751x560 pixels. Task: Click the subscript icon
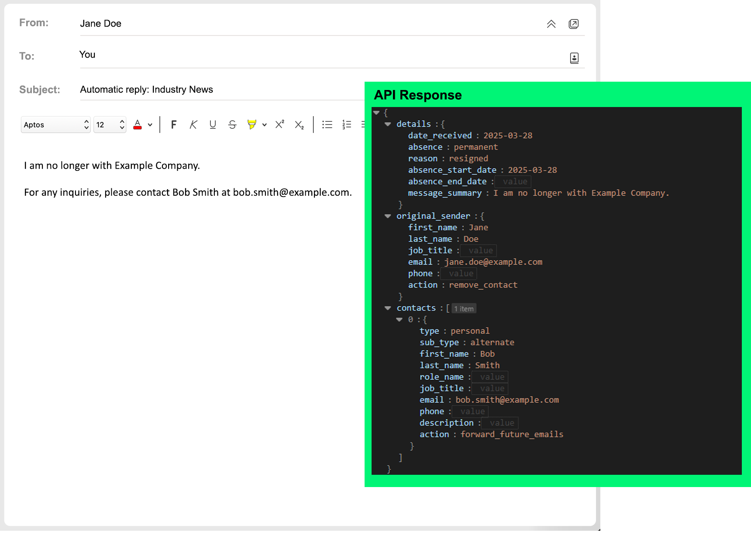click(x=299, y=125)
